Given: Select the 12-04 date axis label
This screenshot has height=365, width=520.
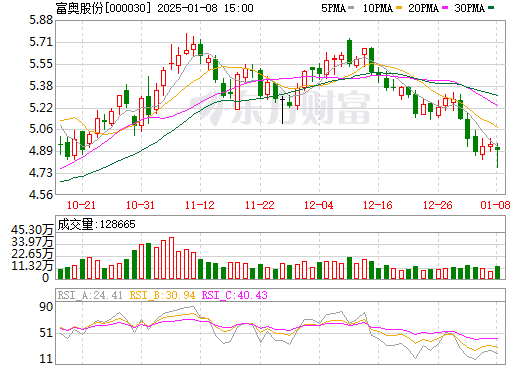Looking at the screenshot, I should 319,205.
